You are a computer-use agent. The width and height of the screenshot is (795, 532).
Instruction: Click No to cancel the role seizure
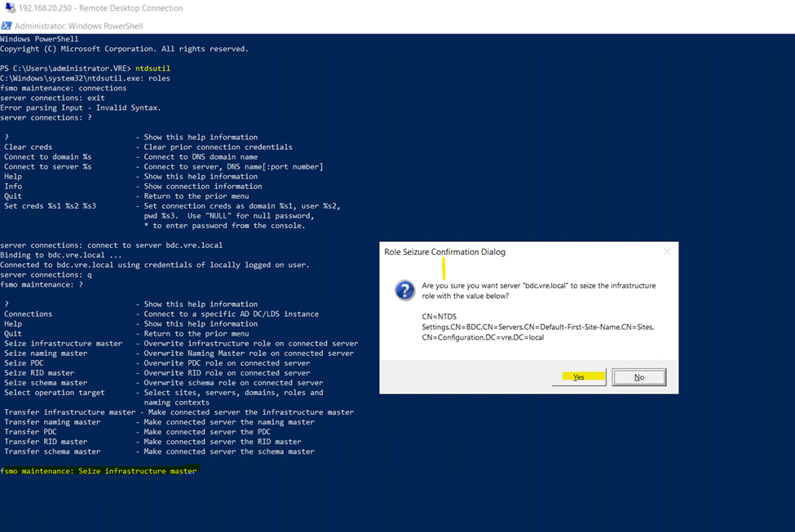click(638, 377)
